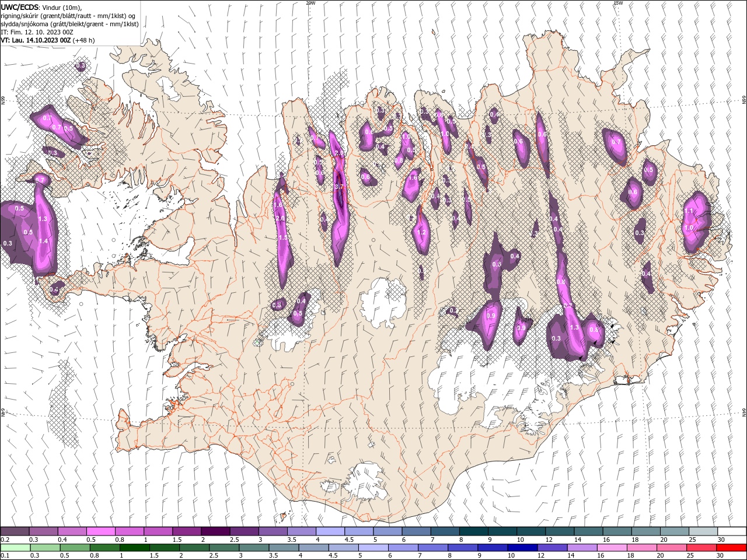This screenshot has height=560, width=747.
Task: Select the white top-row swatch above 30
Action: click(x=732, y=531)
